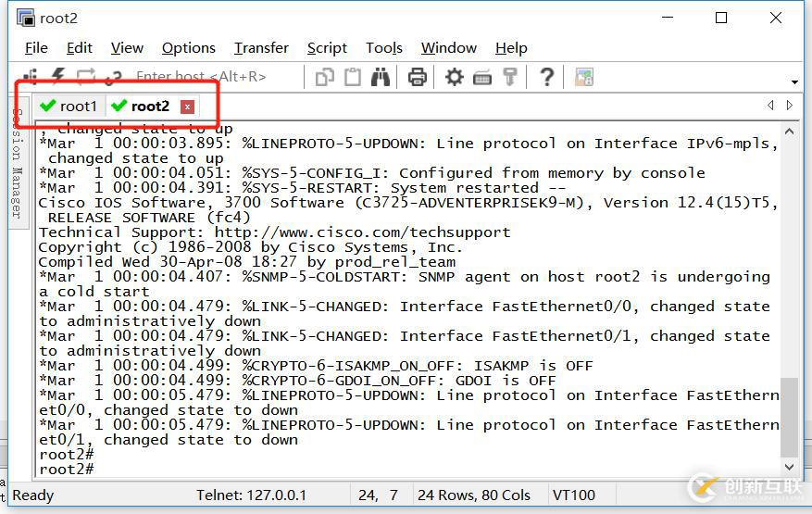Click the %SNMP-5-COLDSTART log line
Viewport: 812px width, 514px height.
(405, 284)
